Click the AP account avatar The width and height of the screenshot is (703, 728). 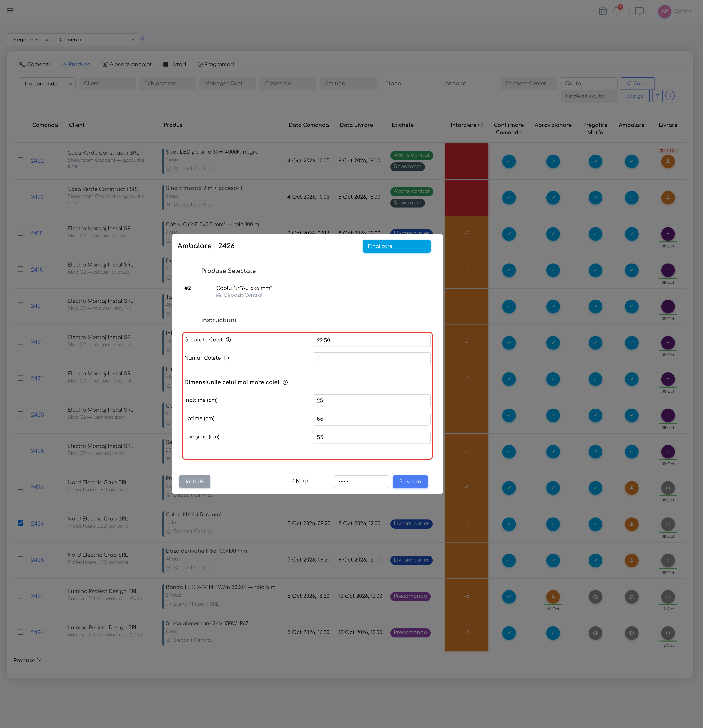click(664, 11)
